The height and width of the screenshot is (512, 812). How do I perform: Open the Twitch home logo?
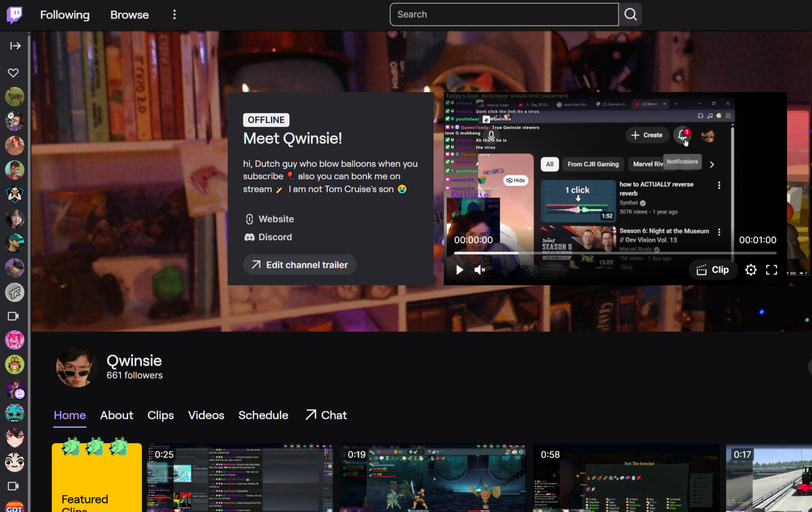click(14, 15)
